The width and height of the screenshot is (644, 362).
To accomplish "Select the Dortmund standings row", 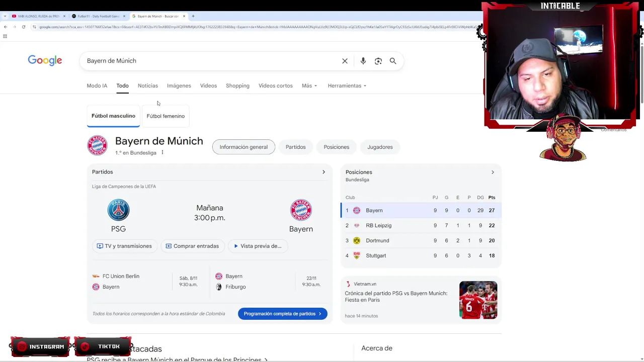I will click(x=421, y=240).
